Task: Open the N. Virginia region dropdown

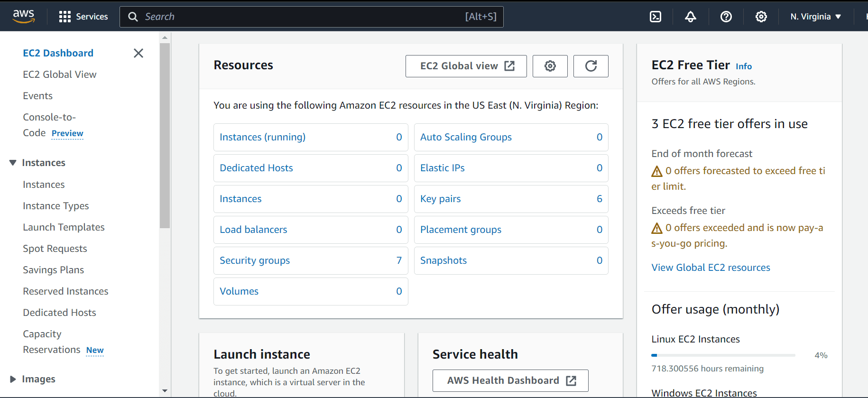Action: (x=816, y=17)
